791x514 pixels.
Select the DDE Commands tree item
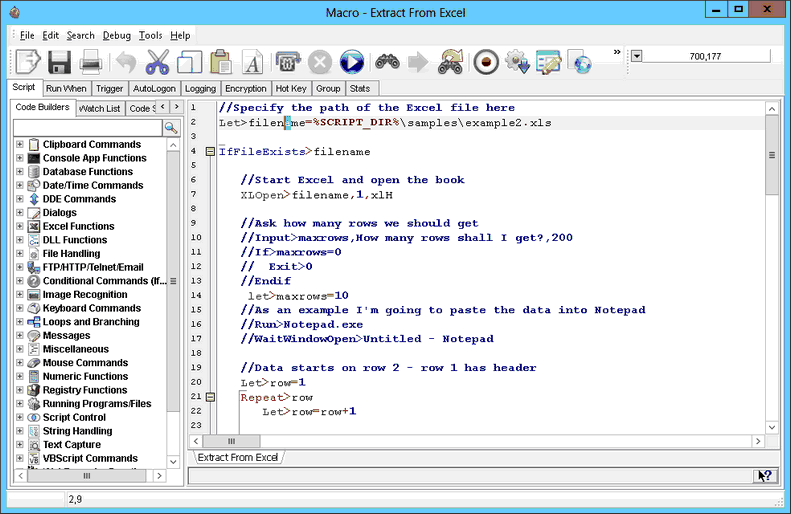click(x=79, y=199)
